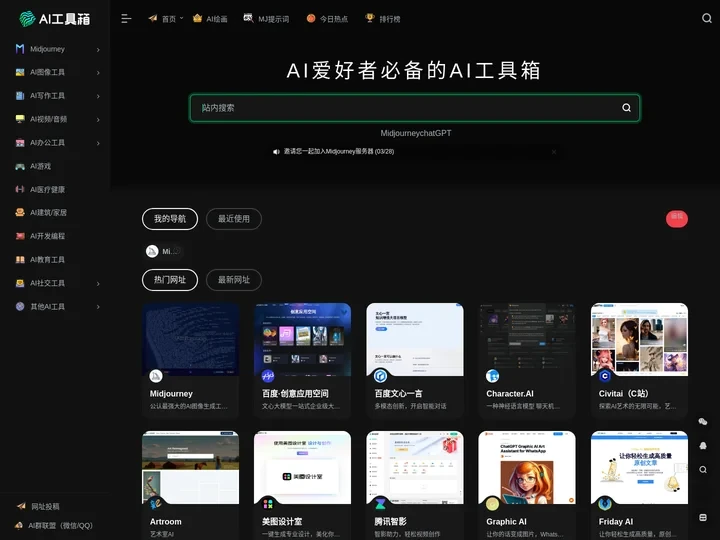
Task: Open the 网址投稿 link
Action: tap(45, 506)
